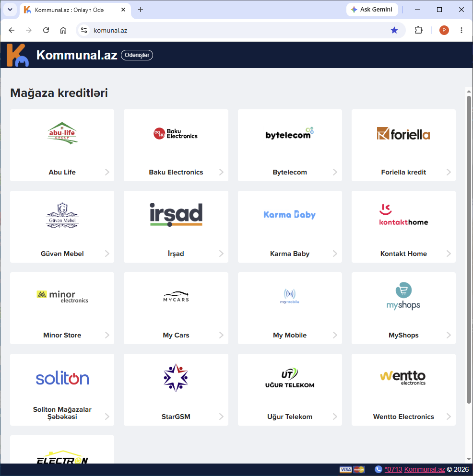Choose the soliton logo

(x=62, y=378)
